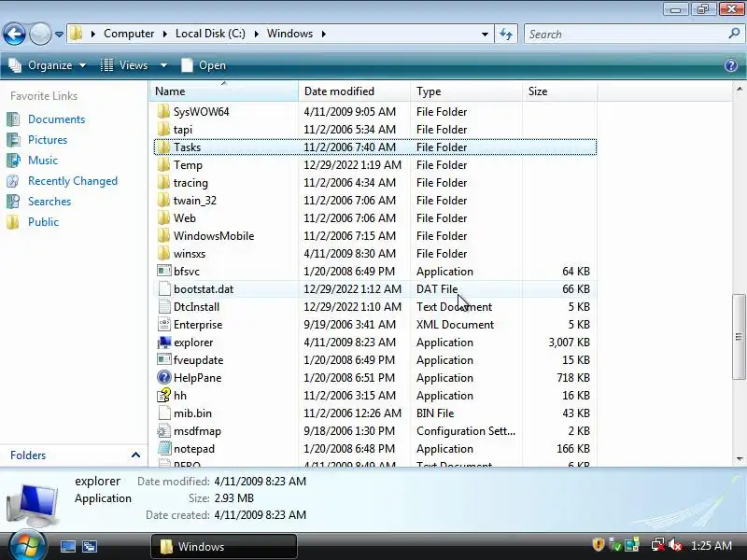Open the recent pages dropdown arrow
The image size is (747, 560).
coord(59,35)
